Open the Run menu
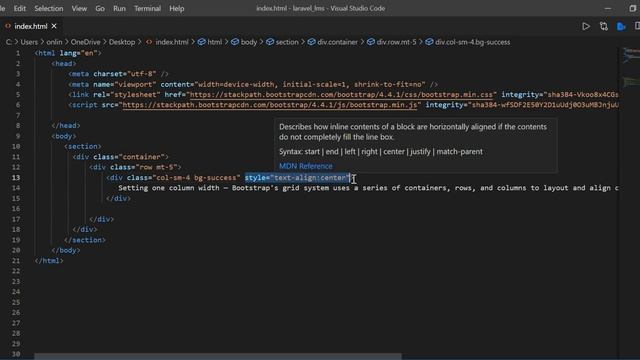 pyautogui.click(x=119, y=8)
